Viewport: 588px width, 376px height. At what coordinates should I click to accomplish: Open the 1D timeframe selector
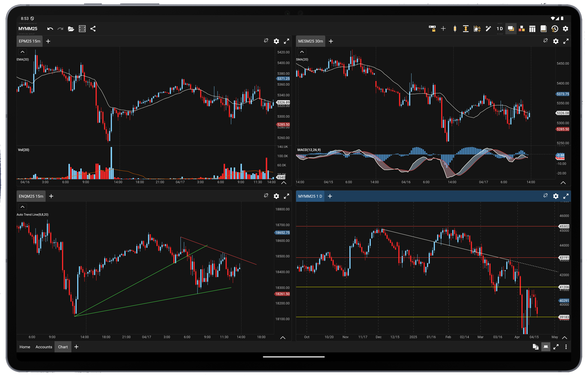[x=500, y=29]
